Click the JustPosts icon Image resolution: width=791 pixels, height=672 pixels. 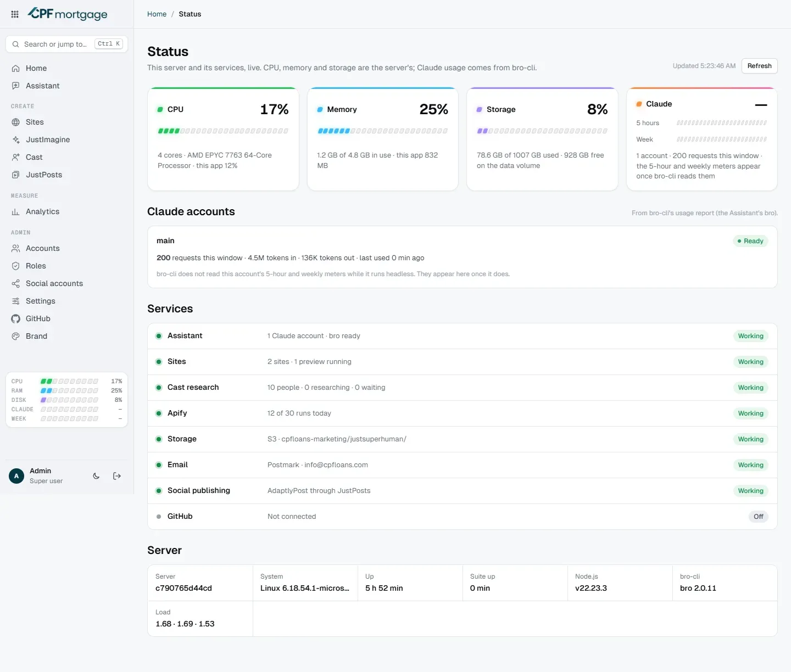(16, 175)
